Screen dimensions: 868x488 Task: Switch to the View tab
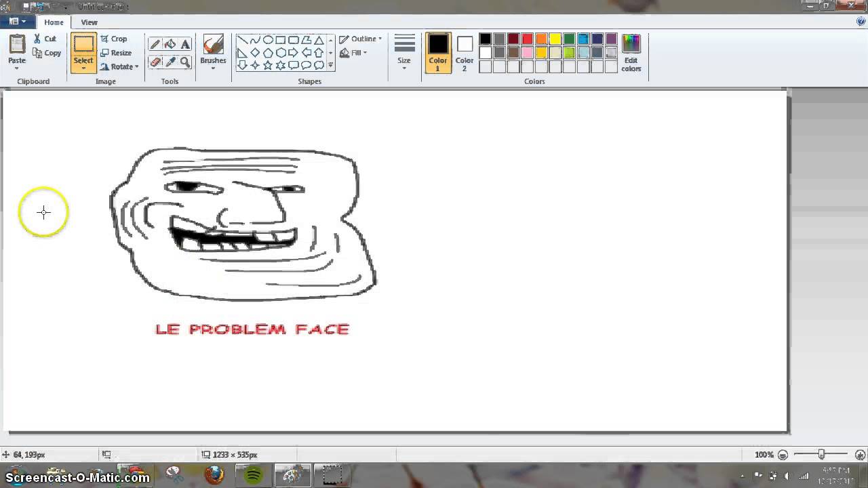pyautogui.click(x=89, y=22)
